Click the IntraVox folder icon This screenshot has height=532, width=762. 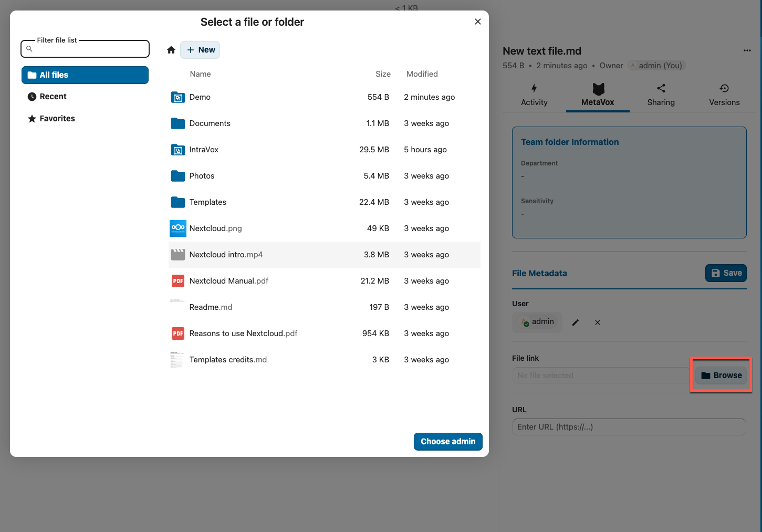tap(178, 150)
